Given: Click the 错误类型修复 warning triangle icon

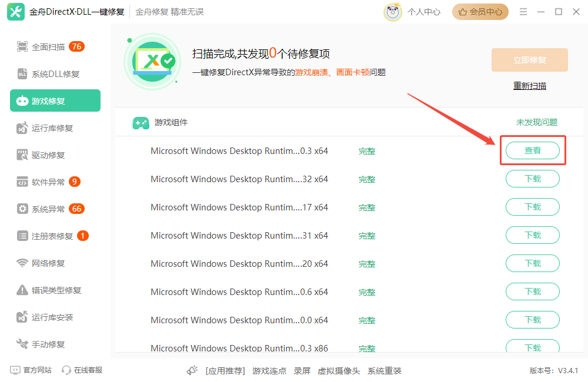Looking at the screenshot, I should (22, 290).
